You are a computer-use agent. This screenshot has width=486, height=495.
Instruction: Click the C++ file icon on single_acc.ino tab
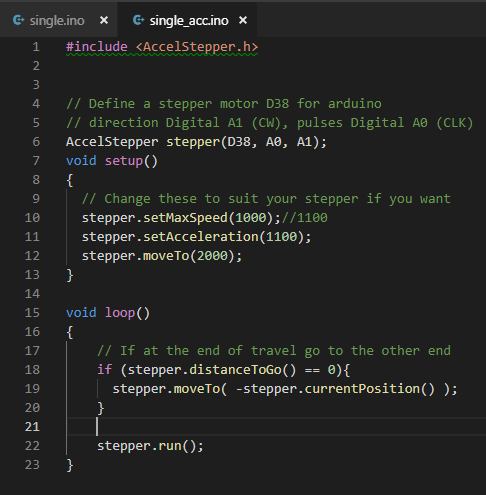click(139, 20)
